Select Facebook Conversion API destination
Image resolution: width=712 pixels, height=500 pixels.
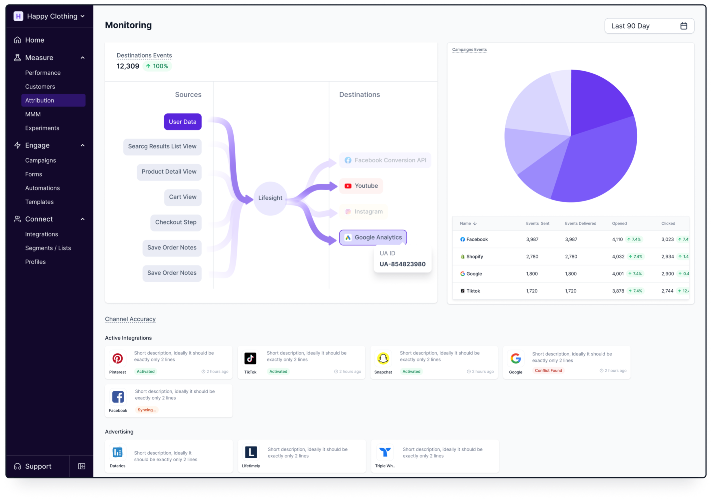point(385,160)
